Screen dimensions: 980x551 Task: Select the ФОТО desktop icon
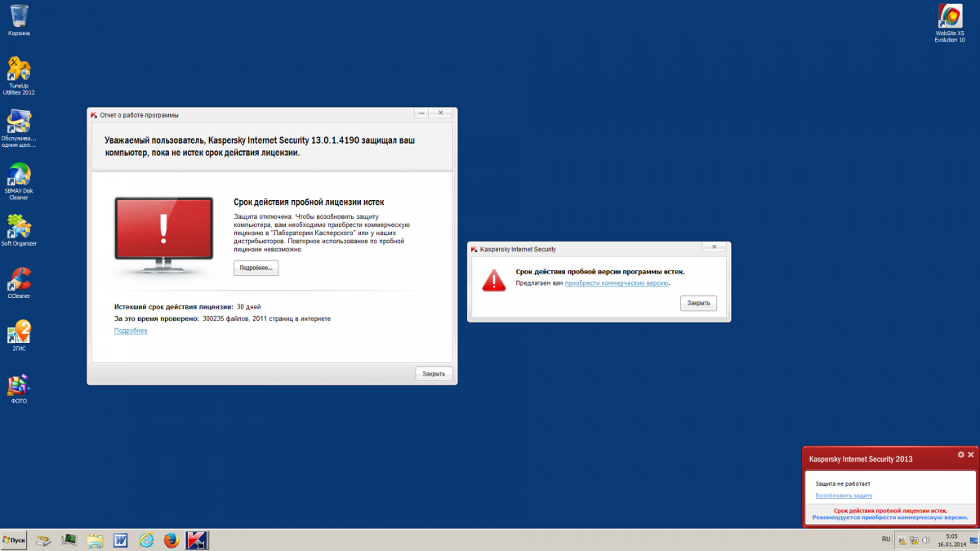coord(19,389)
